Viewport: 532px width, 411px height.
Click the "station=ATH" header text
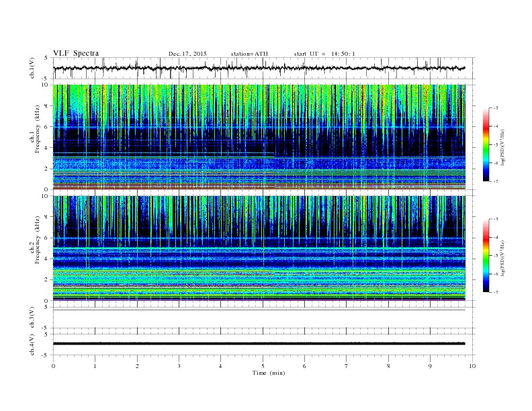point(249,54)
